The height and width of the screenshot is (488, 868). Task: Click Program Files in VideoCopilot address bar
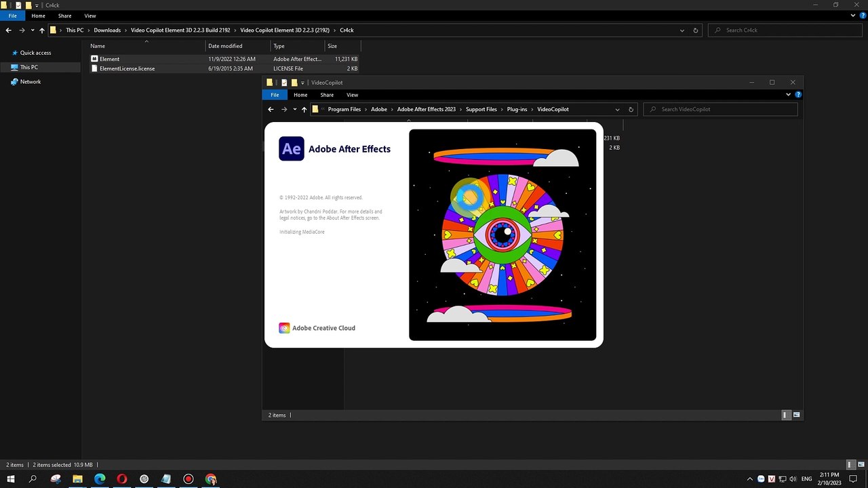[x=344, y=109]
